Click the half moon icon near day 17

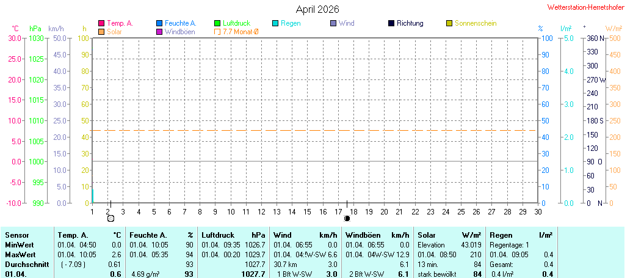click(347, 218)
